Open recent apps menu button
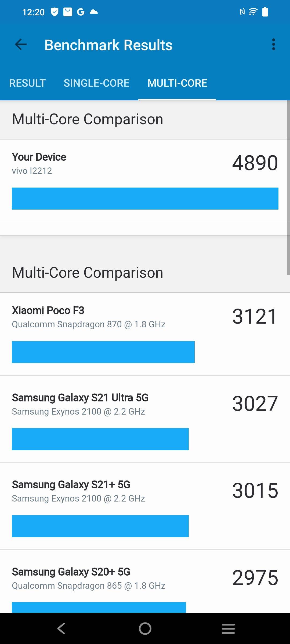 (228, 628)
